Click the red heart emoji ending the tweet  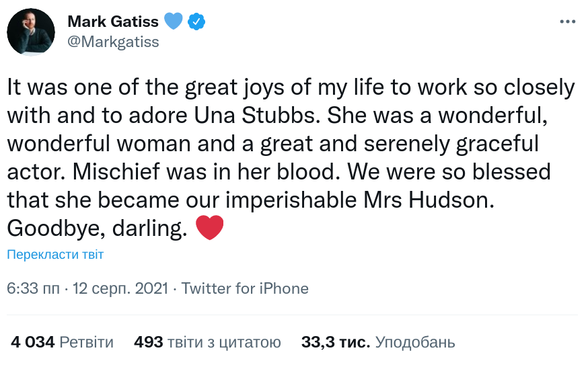tap(209, 229)
